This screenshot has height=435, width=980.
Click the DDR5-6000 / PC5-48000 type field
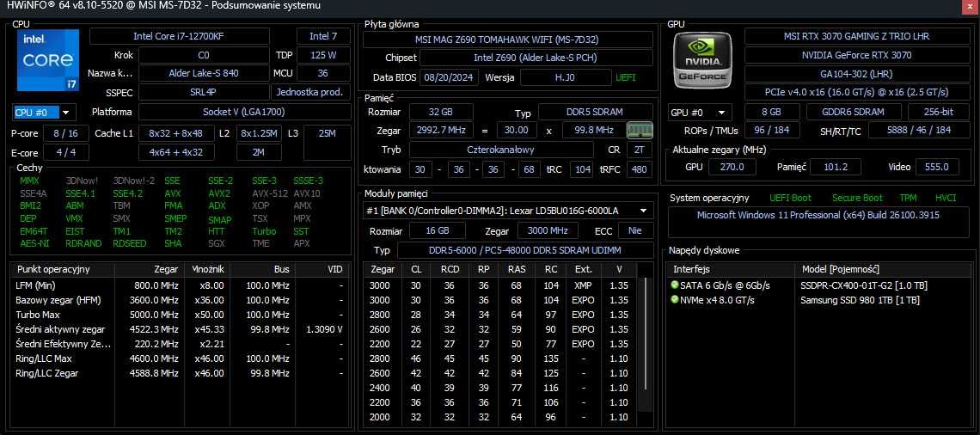524,250
